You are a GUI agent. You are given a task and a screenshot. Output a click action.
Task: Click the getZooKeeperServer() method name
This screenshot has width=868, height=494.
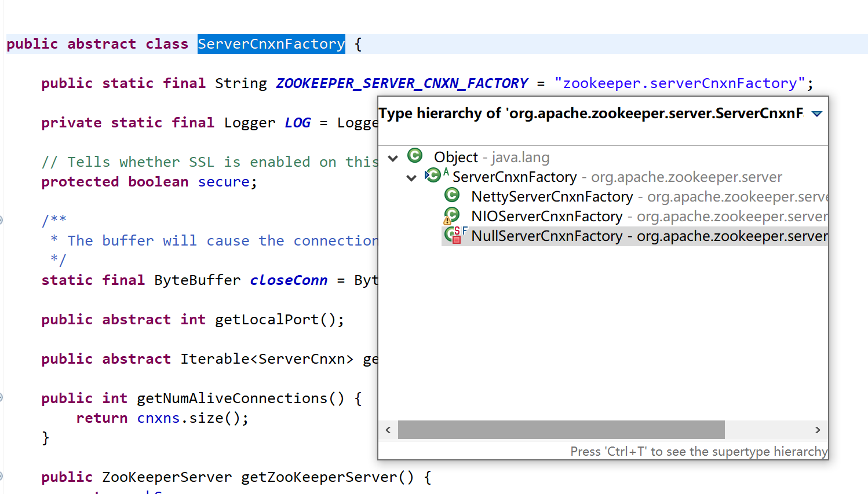click(x=327, y=477)
